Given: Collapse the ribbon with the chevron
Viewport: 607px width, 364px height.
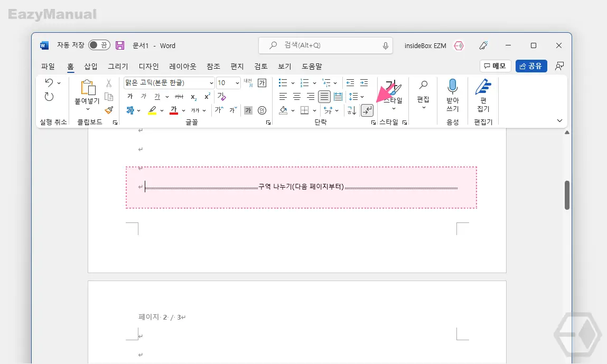Looking at the screenshot, I should (559, 121).
